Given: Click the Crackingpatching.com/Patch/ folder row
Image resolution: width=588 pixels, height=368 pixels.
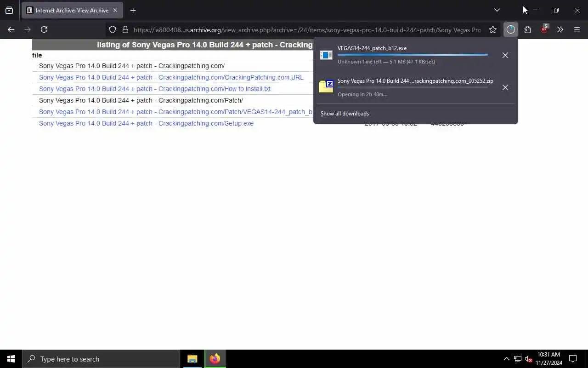Looking at the screenshot, I should [x=141, y=100].
